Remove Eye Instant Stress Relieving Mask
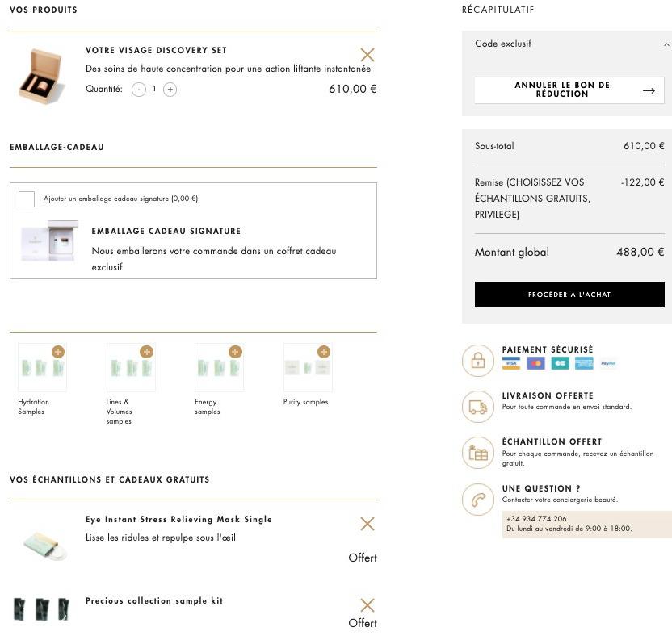The width and height of the screenshot is (672, 640). (367, 524)
